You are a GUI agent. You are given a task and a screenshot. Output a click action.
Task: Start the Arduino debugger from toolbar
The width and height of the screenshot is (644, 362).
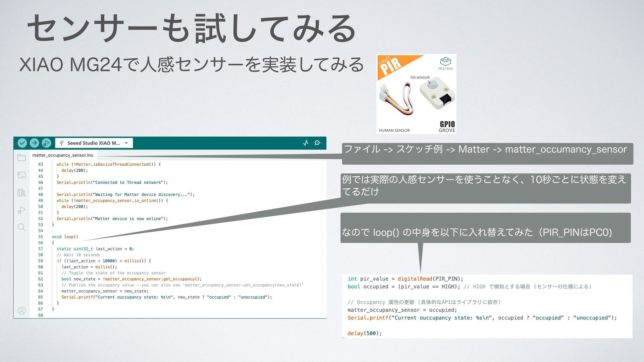click(46, 143)
